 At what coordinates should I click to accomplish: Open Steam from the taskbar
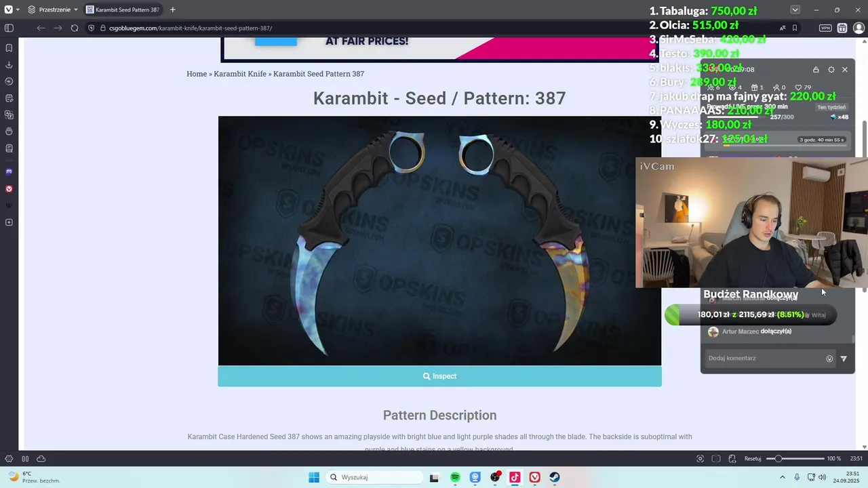click(555, 477)
